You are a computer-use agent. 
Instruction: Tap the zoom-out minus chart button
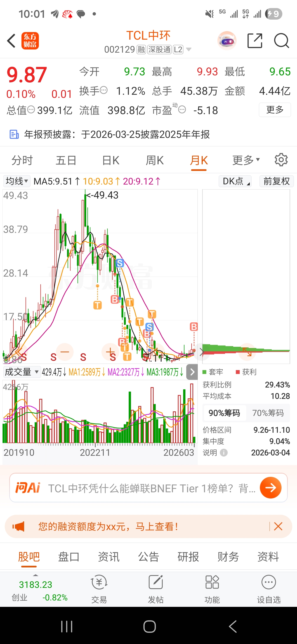pyautogui.click(x=65, y=352)
